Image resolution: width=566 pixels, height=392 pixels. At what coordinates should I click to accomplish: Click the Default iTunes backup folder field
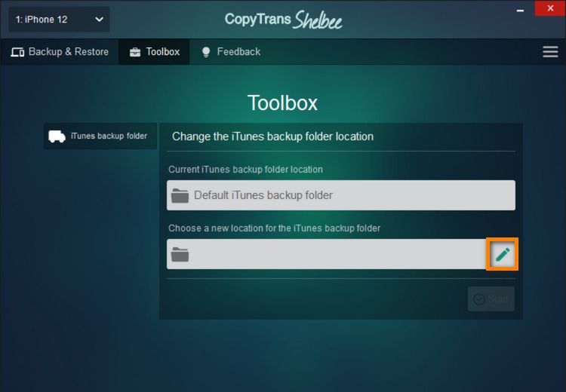pyautogui.click(x=341, y=195)
